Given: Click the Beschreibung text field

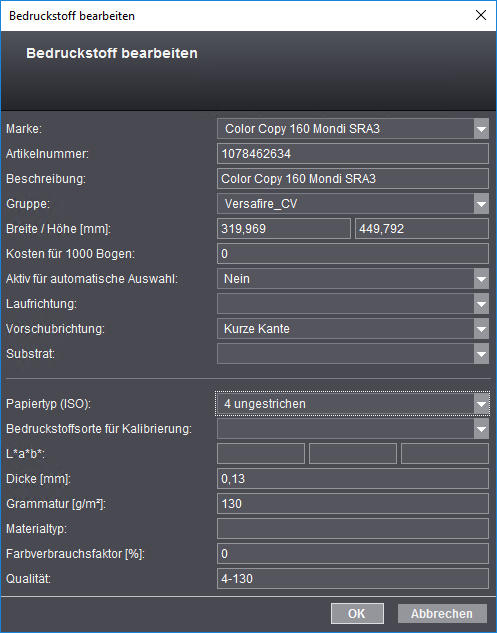Looking at the screenshot, I should pyautogui.click(x=353, y=179).
